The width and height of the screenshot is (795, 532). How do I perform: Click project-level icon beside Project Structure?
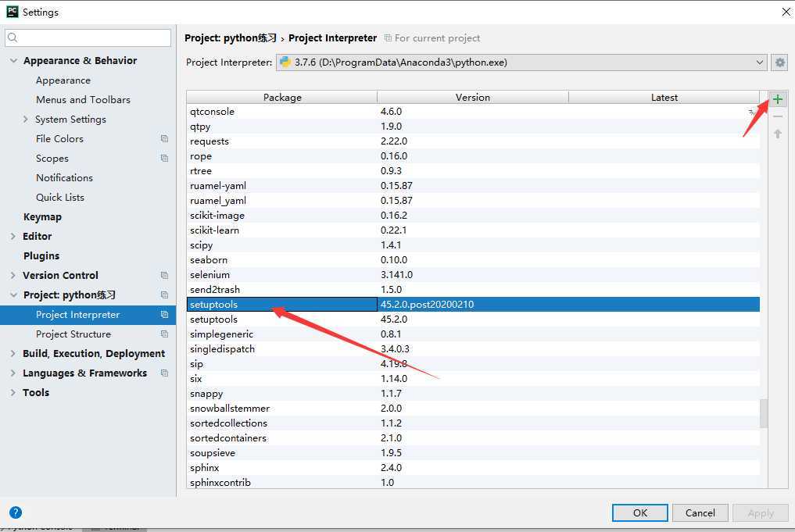click(x=164, y=334)
